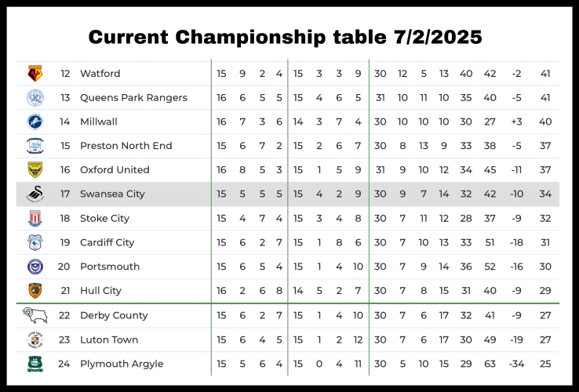
Task: Click the Derby County ram logo
Action: [35, 315]
